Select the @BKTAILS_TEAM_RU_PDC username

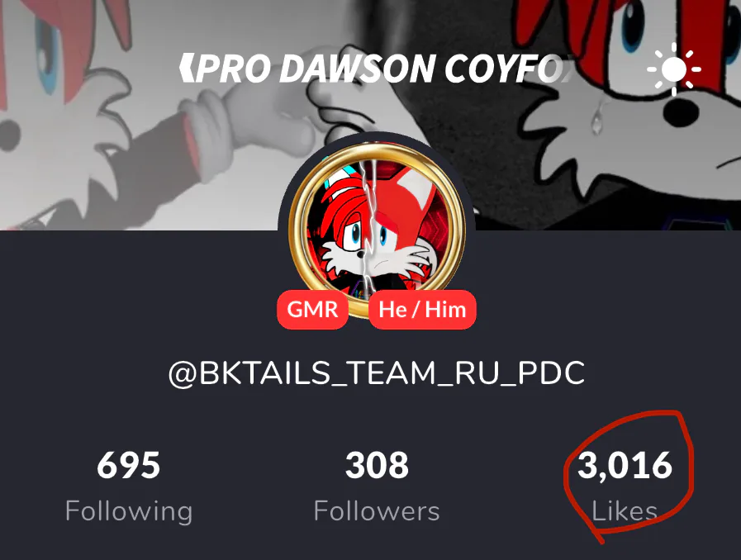click(377, 373)
